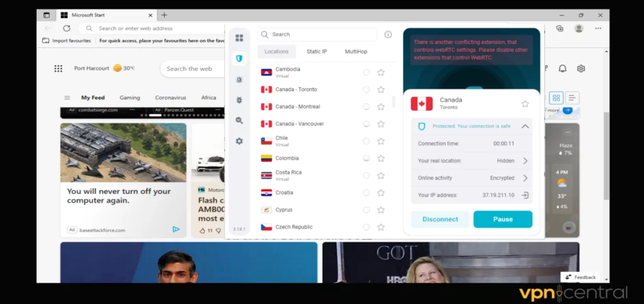
Task: Open the apps grid on Microsoft Start
Action: [x=58, y=69]
